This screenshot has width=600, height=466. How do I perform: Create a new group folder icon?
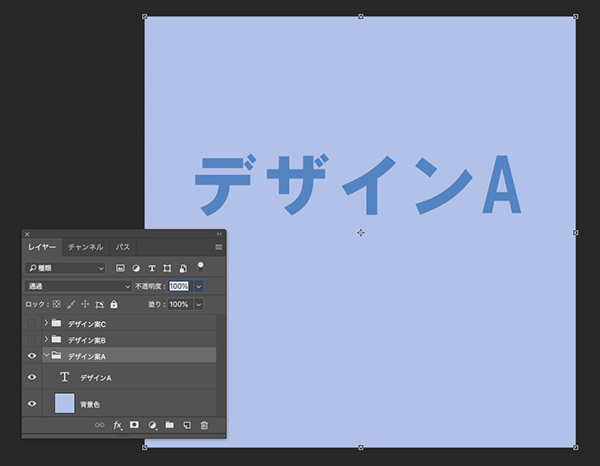point(170,425)
